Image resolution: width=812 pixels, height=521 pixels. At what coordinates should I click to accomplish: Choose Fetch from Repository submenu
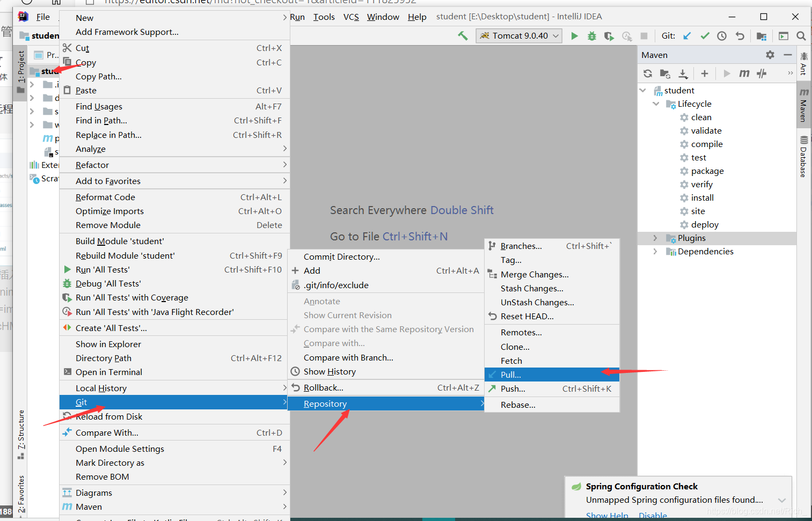pos(552,361)
